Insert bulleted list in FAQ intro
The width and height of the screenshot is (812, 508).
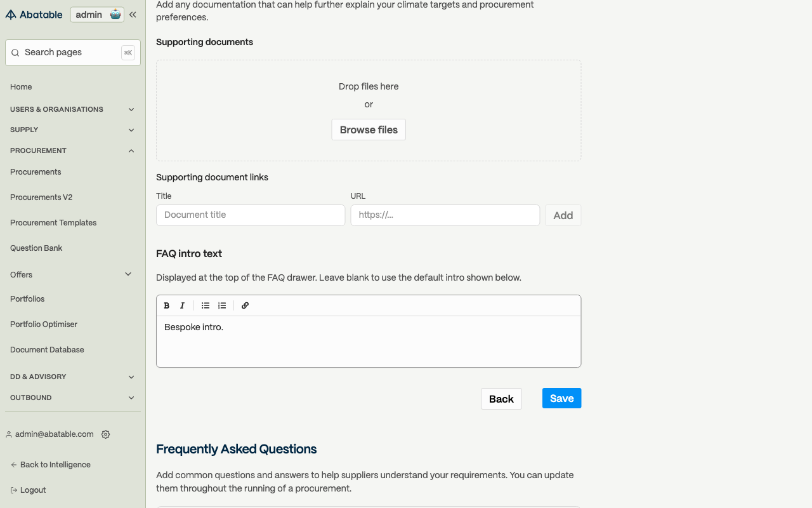tap(206, 305)
